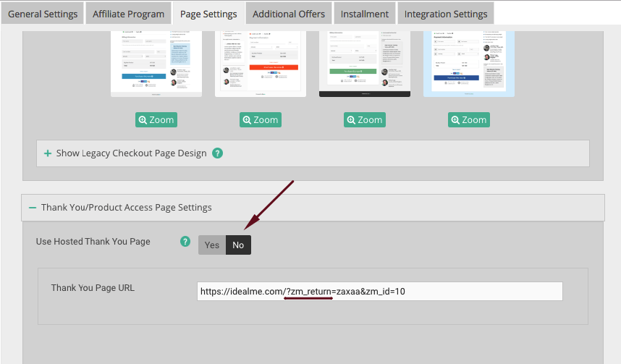This screenshot has height=364, width=621.
Task: Set Use Hosted Thank You Page to Yes
Action: pos(211,245)
